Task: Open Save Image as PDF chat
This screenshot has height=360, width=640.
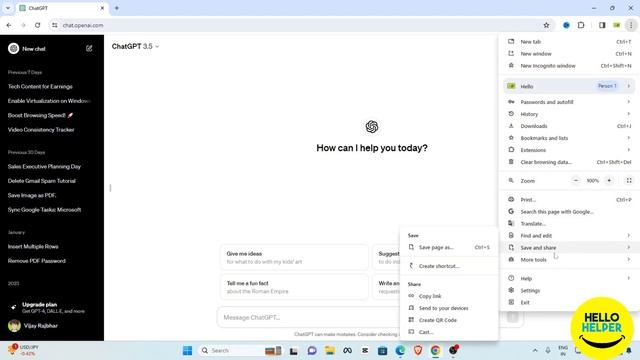Action: (x=32, y=196)
